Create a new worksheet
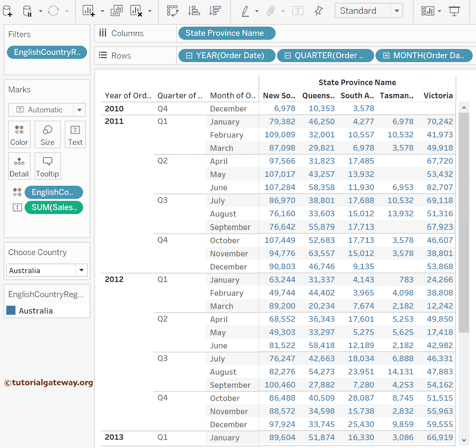The image size is (476, 448). coord(88,10)
